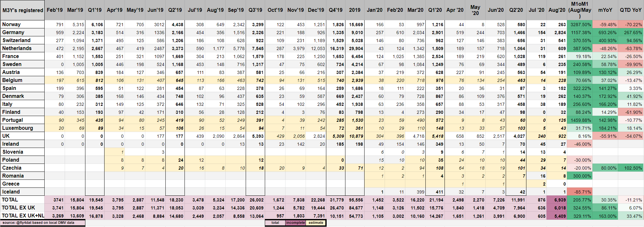Select the UK row label

coord(22,136)
